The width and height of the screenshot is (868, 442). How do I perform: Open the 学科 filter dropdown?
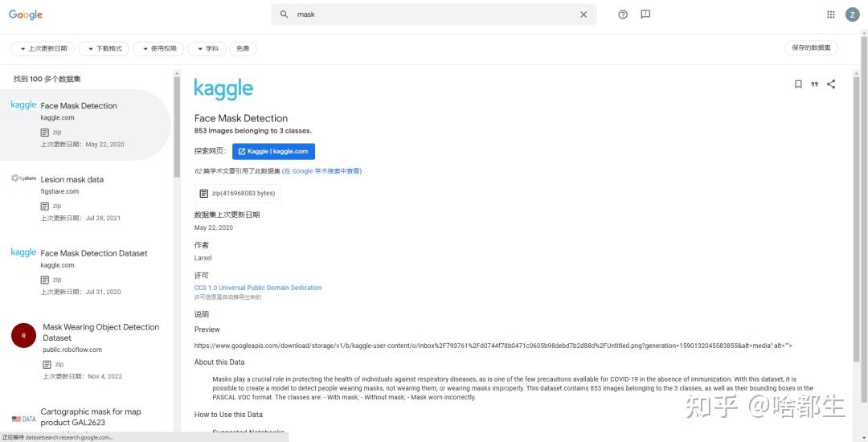coord(207,49)
